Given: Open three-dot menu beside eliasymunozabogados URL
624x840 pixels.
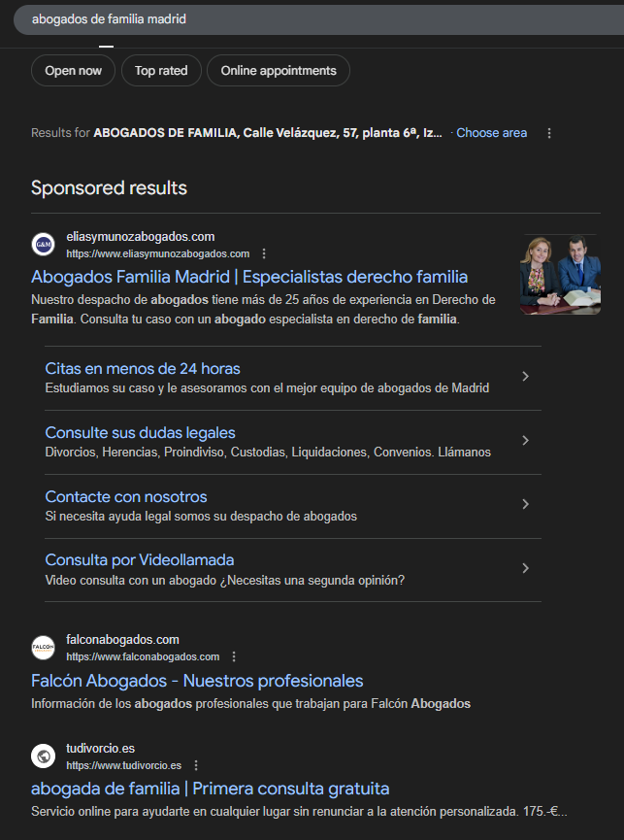Looking at the screenshot, I should (264, 253).
